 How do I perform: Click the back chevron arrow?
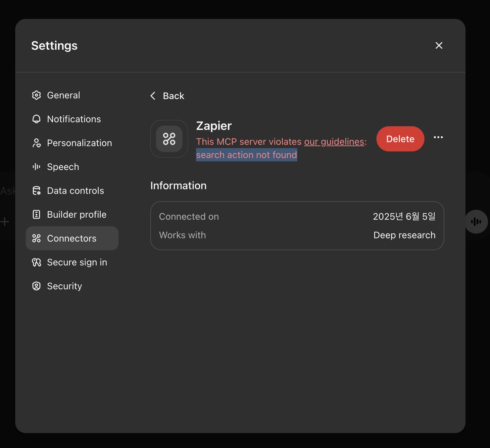point(153,96)
